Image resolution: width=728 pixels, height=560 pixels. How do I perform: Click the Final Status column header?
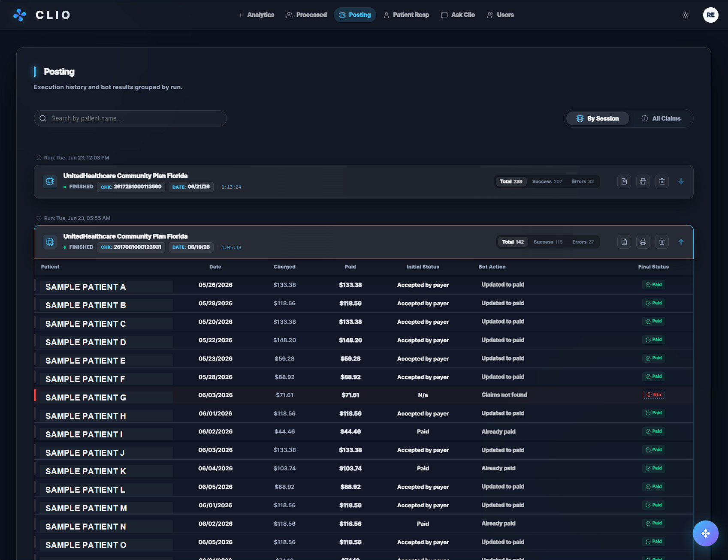[x=653, y=267]
